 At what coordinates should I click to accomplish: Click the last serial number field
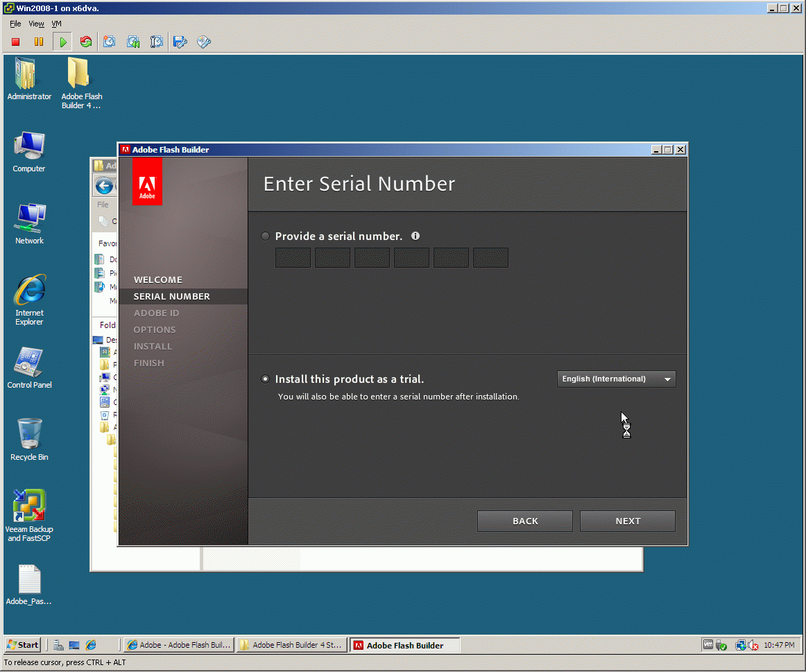[x=491, y=258]
